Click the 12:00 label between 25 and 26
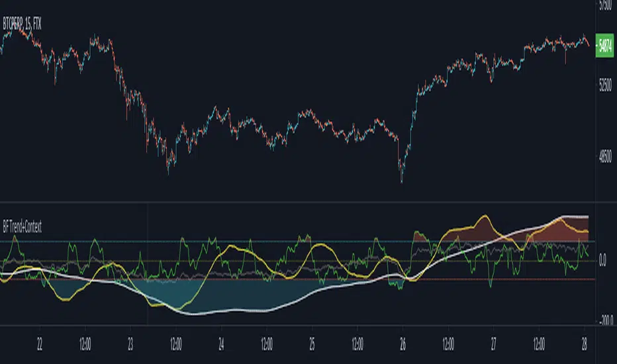The width and height of the screenshot is (617, 364). [x=357, y=345]
